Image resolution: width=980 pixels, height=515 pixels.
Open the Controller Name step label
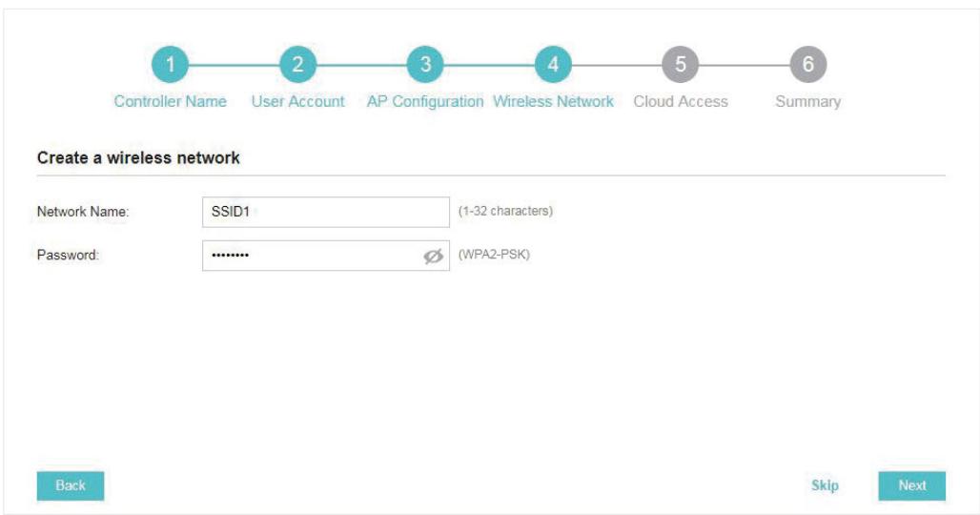pyautogui.click(x=170, y=101)
